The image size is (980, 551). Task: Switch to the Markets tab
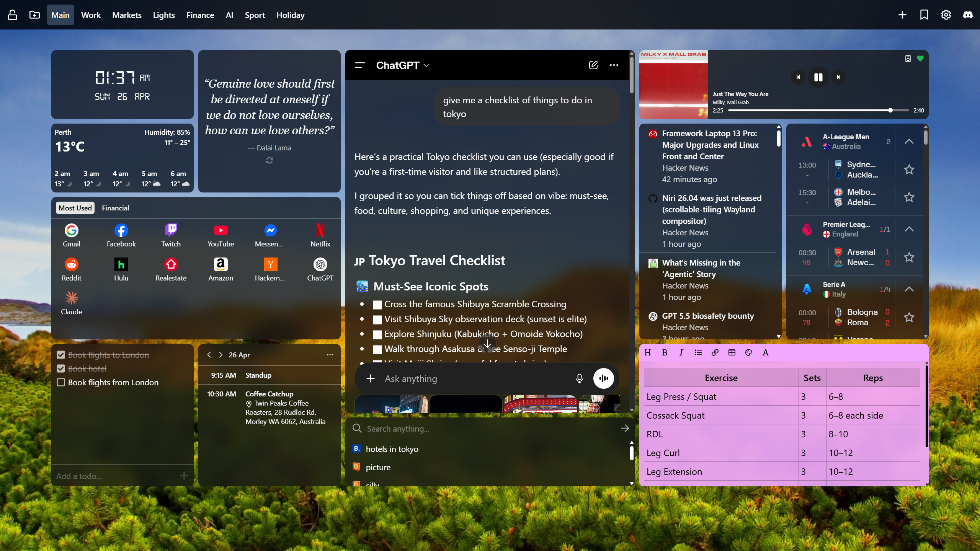click(x=127, y=15)
